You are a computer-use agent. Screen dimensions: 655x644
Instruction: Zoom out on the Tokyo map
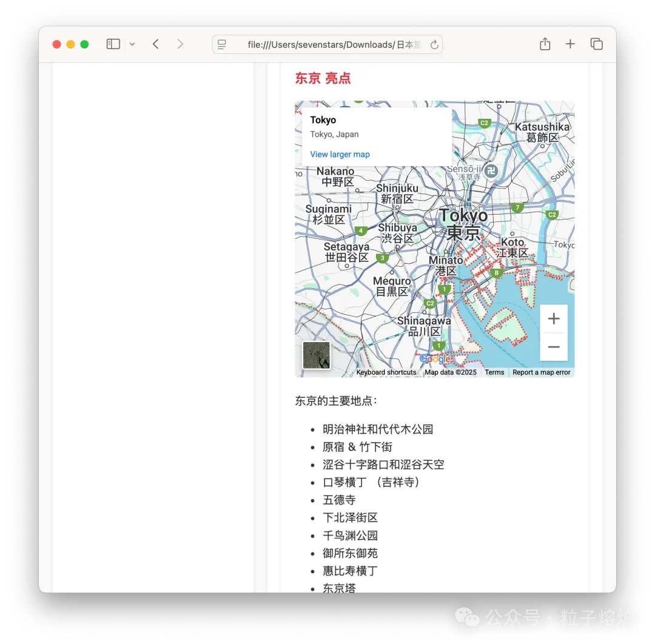pos(554,347)
